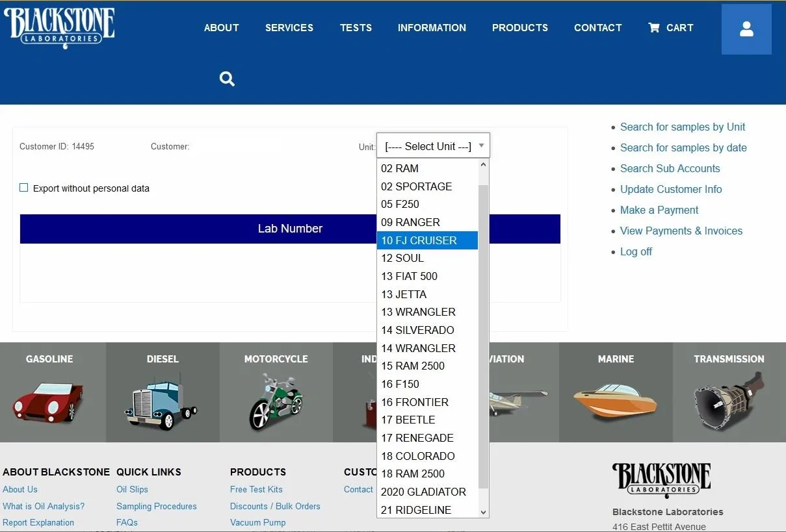Viewport: 786px width, 532px height.
Task: Choose 18 RAM 2500 from unit list
Action: (427, 474)
